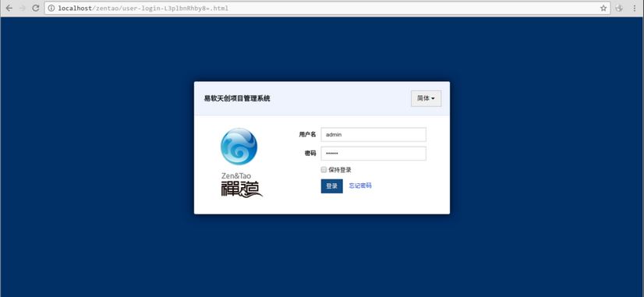Focus the 密码 password field
Viewport: 644px width, 297px height.
[373, 154]
